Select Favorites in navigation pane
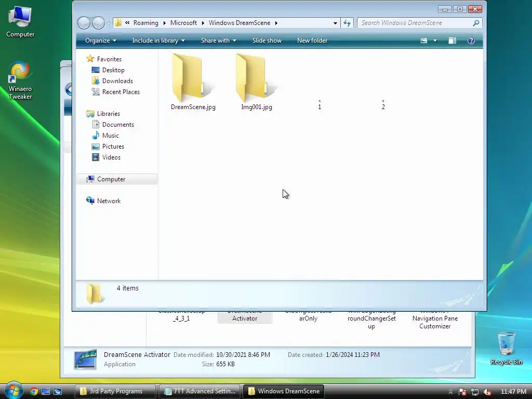The width and height of the screenshot is (532, 399). [x=109, y=59]
